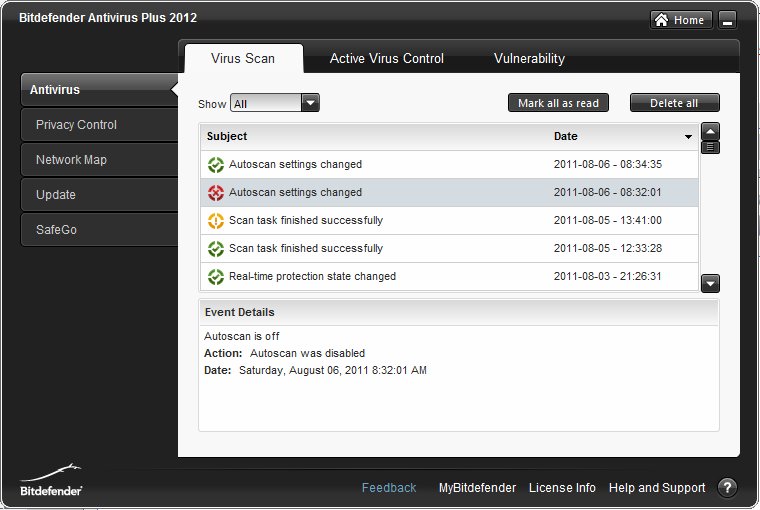The width and height of the screenshot is (760, 510).
Task: Open the Show filter dropdown arrow
Action: click(310, 103)
